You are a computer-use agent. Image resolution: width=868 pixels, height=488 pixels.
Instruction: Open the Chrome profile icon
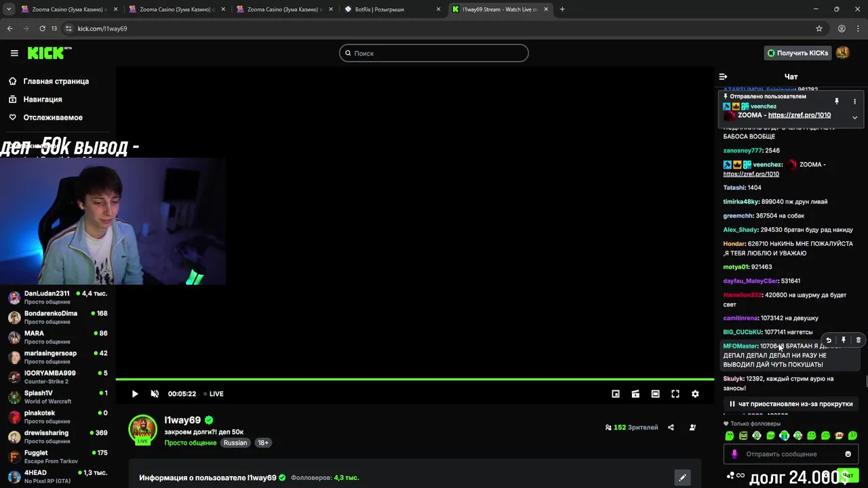(842, 28)
